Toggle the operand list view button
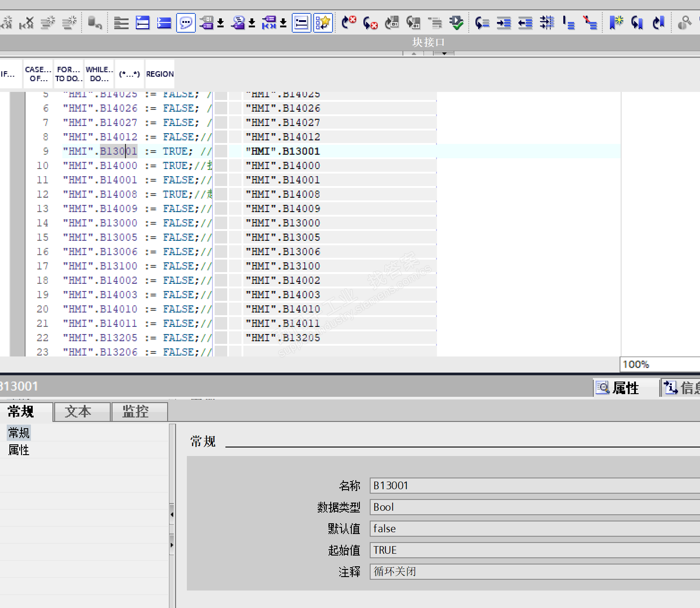This screenshot has width=700, height=608. [301, 23]
